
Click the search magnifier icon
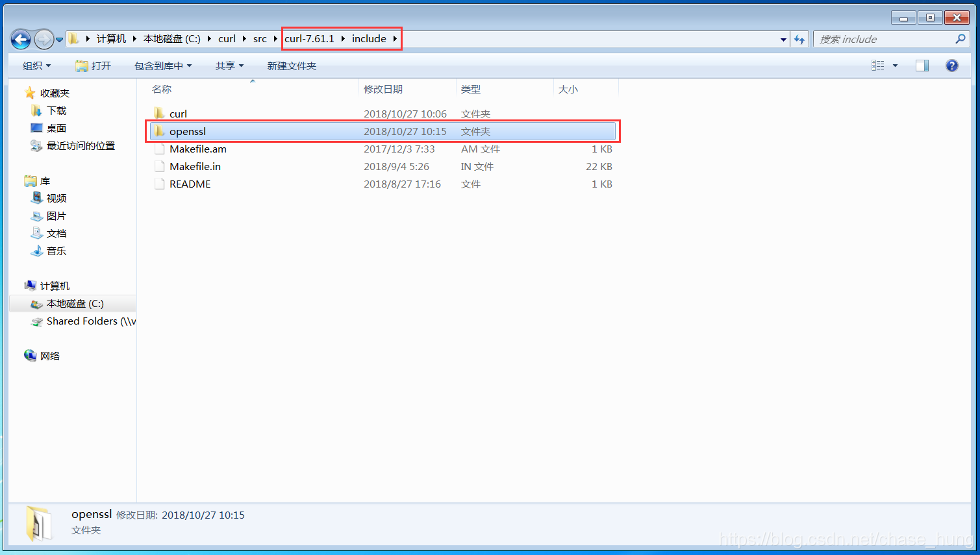[x=961, y=39]
